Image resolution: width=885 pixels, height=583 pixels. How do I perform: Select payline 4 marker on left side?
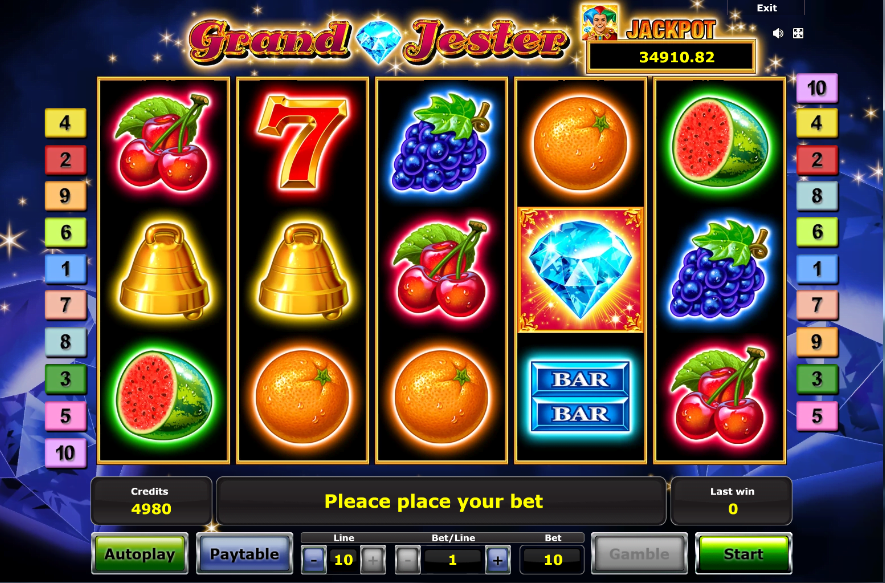65,122
